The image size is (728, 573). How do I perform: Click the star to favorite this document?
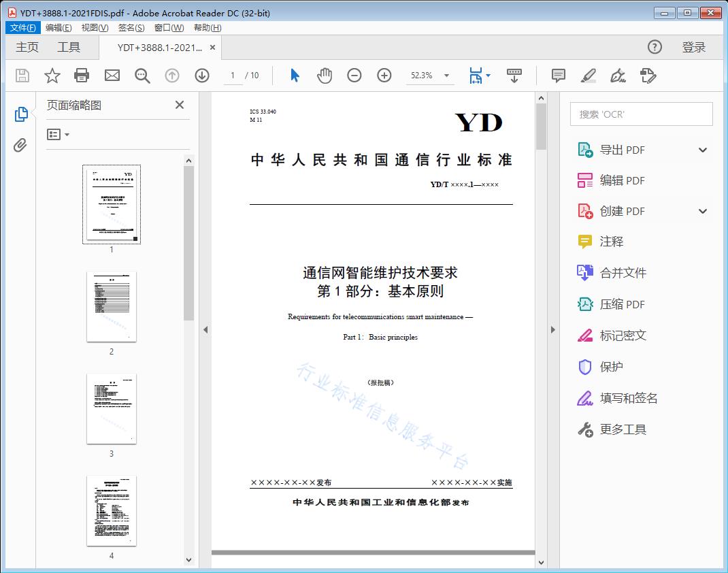tap(52, 76)
